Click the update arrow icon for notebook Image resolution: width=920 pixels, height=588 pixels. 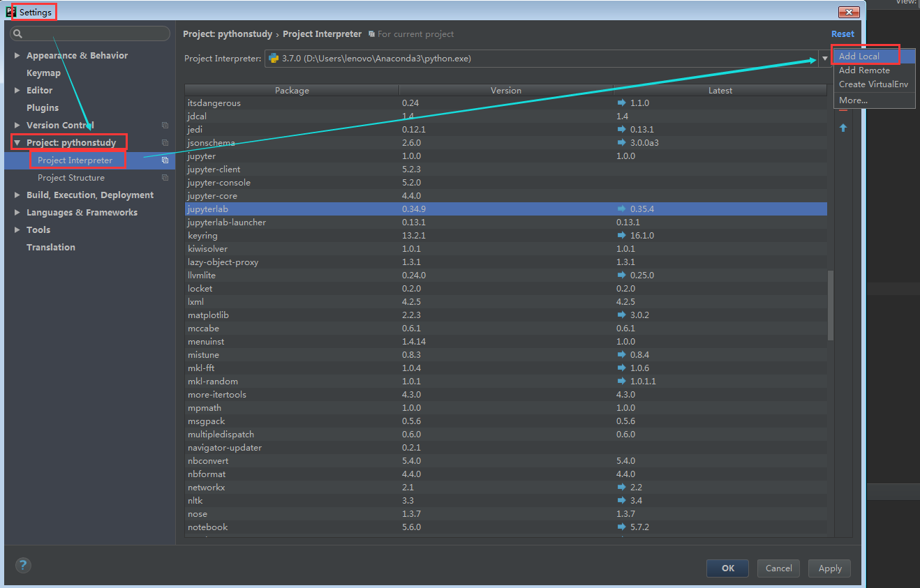pyautogui.click(x=622, y=527)
